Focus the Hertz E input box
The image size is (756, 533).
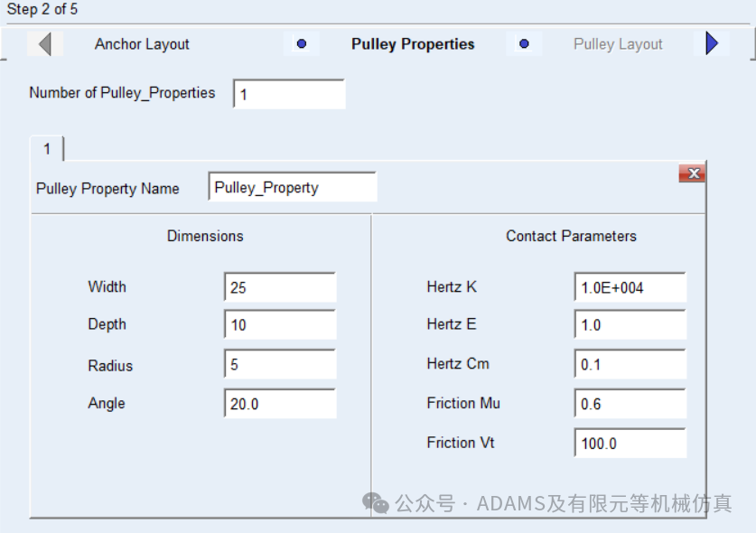(630, 324)
